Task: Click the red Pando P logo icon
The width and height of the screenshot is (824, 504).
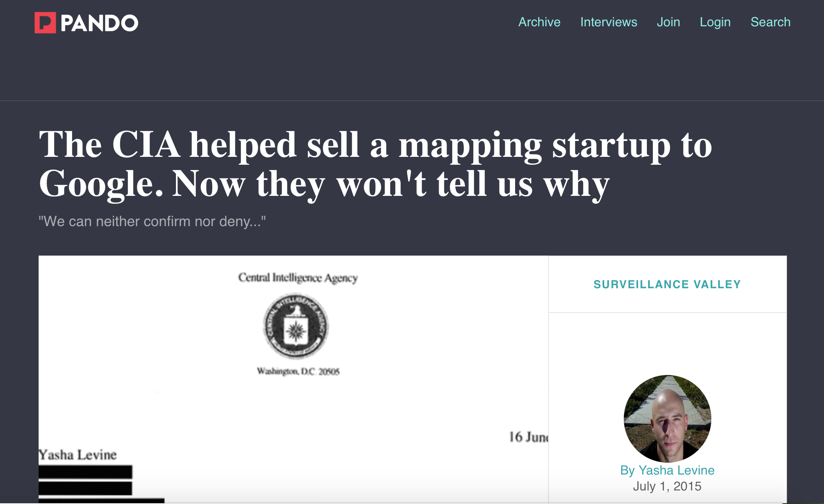Action: pyautogui.click(x=45, y=23)
